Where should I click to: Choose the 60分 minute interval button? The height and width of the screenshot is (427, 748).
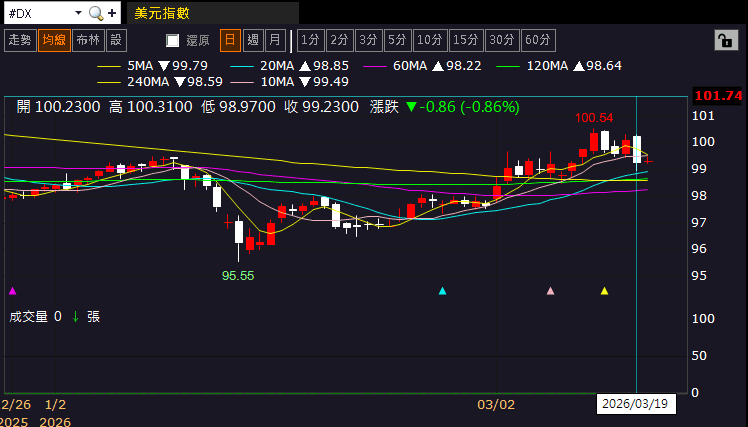point(538,40)
